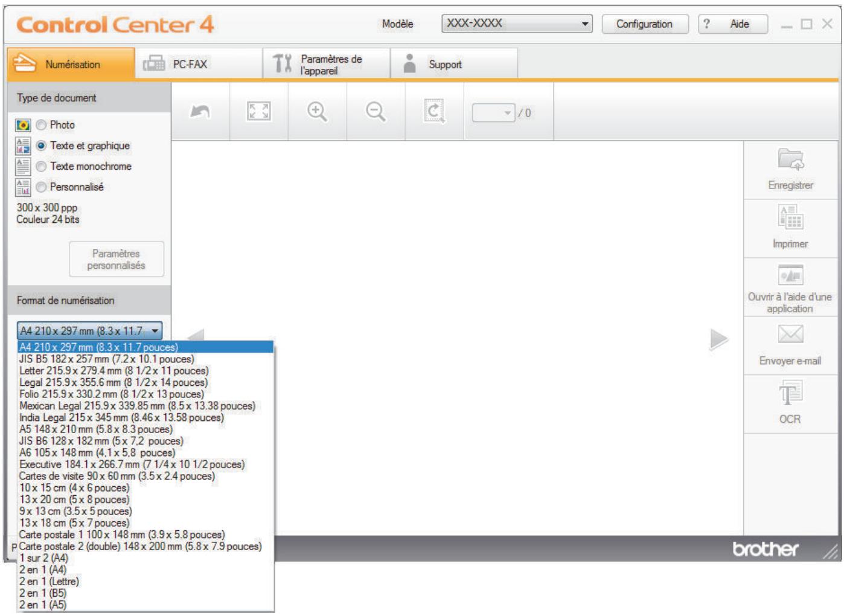This screenshot has height=616, width=844.
Task: Switch to the Numérisation tab
Action: click(x=71, y=64)
